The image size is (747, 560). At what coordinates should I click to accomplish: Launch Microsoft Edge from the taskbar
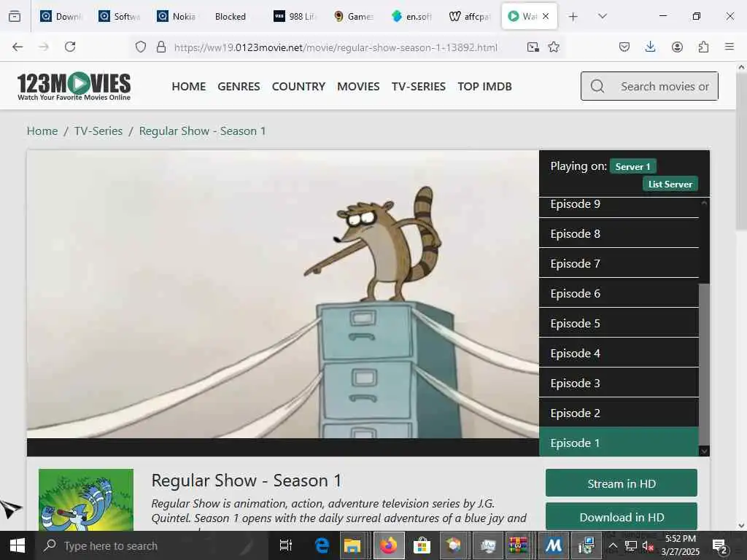tap(322, 545)
